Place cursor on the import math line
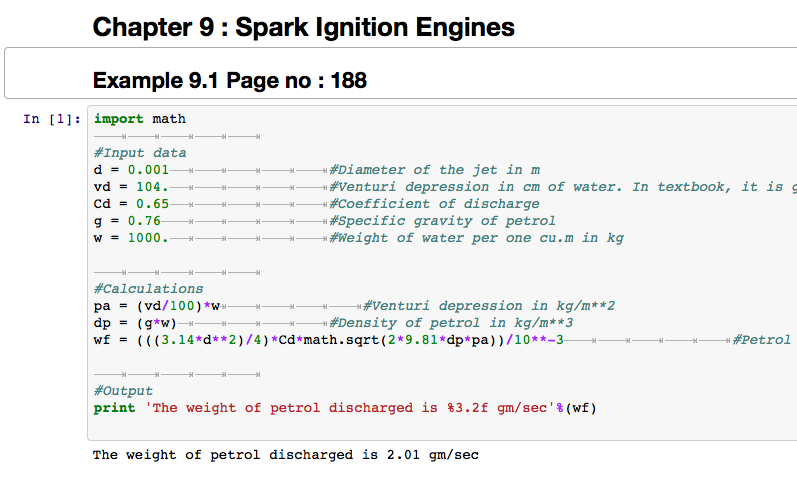Screen dimensions: 797x478 [x=140, y=119]
